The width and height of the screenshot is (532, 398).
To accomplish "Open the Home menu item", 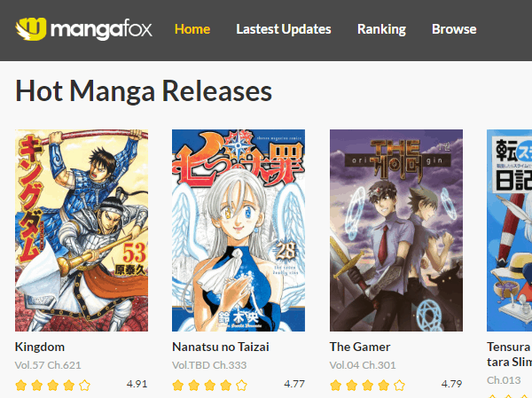I will [x=192, y=29].
